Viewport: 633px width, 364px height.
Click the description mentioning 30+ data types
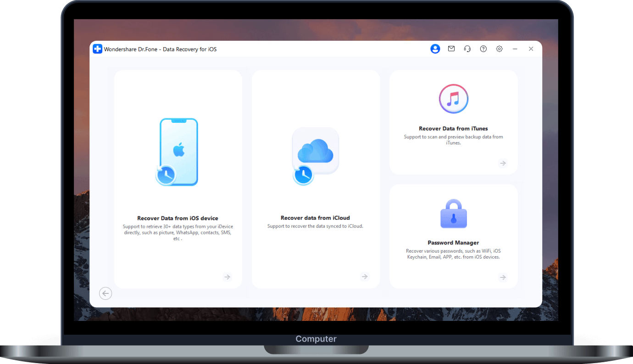click(178, 232)
